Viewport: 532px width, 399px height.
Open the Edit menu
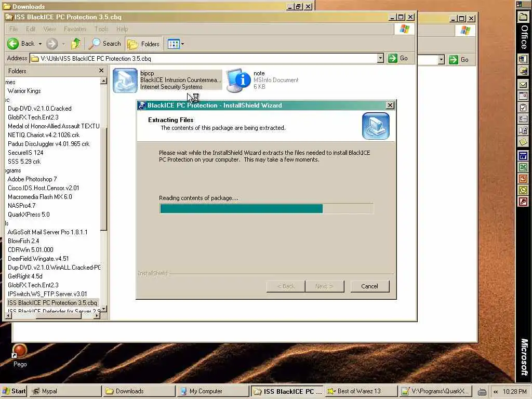tap(31, 29)
